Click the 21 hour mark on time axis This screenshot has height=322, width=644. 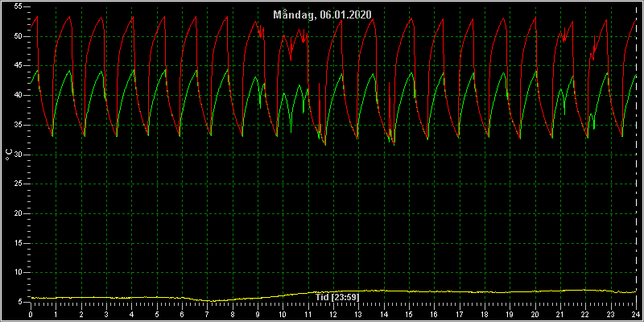[560, 314]
